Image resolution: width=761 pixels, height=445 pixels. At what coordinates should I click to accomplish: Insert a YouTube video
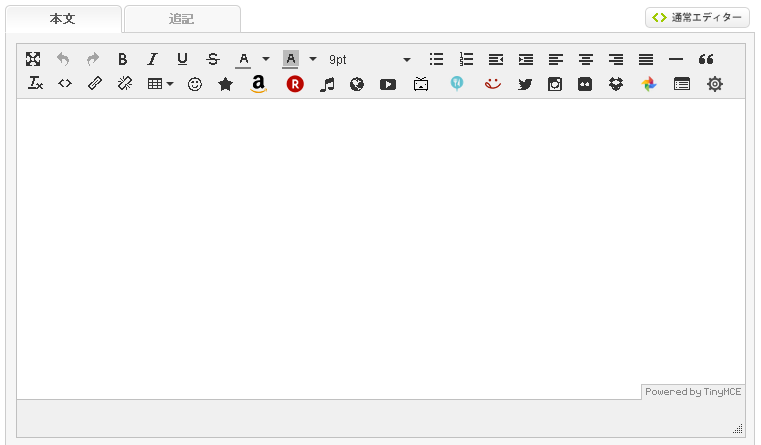pyautogui.click(x=388, y=84)
